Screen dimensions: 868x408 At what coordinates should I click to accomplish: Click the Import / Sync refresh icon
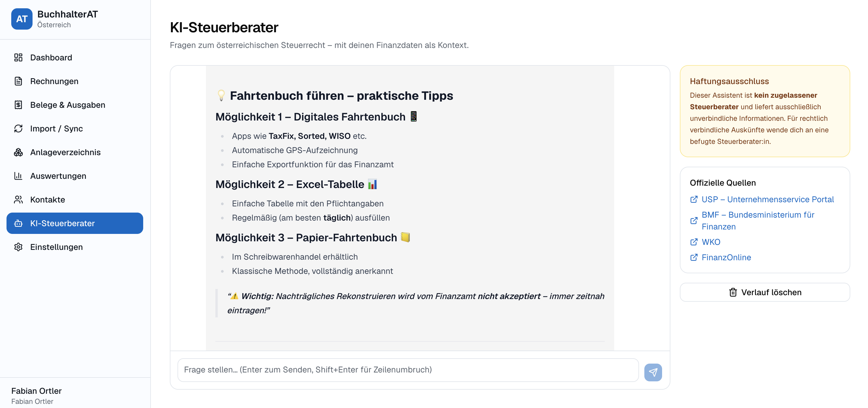click(x=18, y=128)
